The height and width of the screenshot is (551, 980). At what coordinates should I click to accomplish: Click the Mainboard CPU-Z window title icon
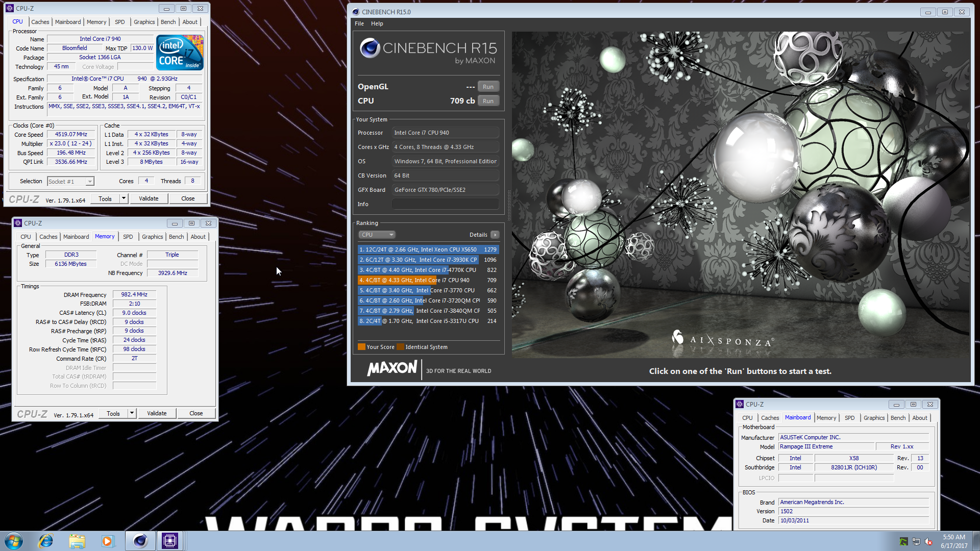[x=740, y=404]
